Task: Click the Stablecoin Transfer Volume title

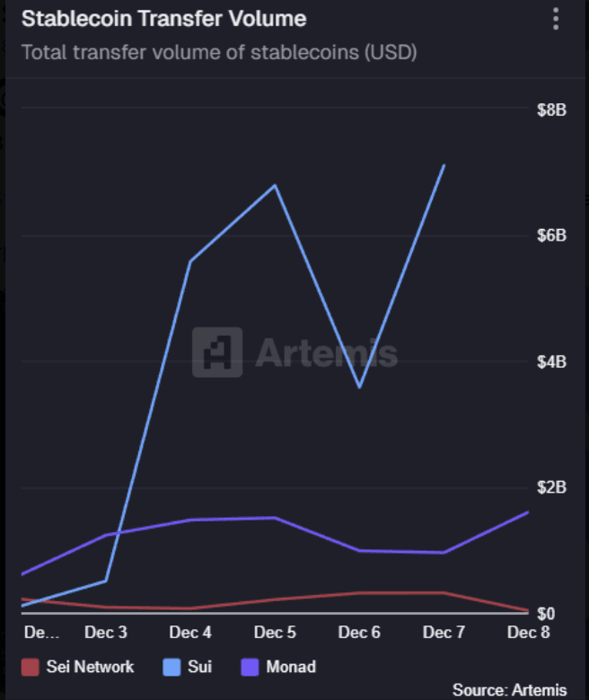Action: pos(163,18)
